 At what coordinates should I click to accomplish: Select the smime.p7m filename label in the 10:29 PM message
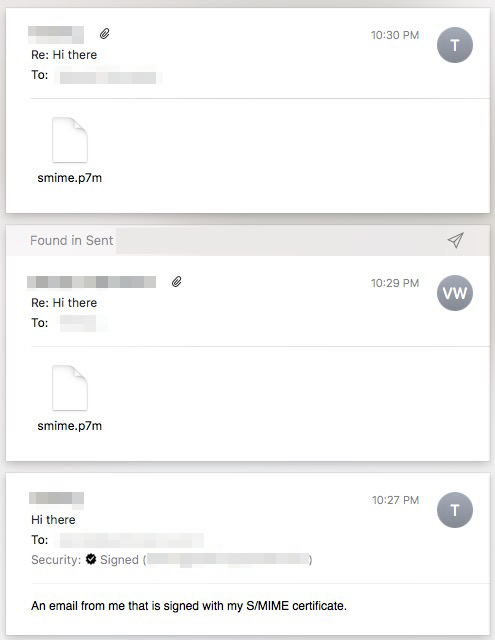[x=69, y=426]
